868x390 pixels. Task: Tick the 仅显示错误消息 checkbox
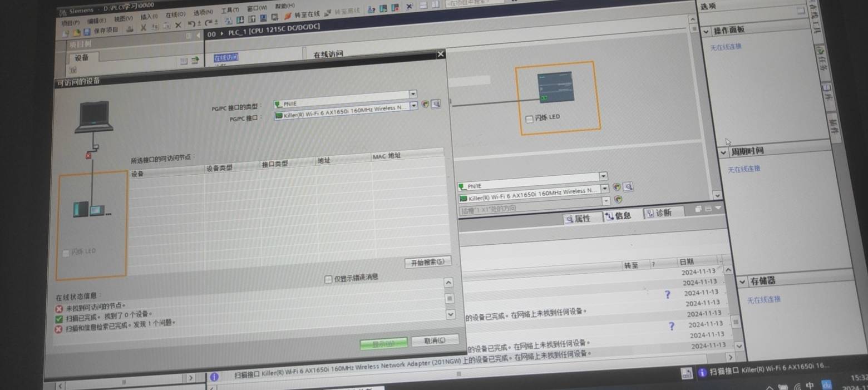[x=328, y=279]
